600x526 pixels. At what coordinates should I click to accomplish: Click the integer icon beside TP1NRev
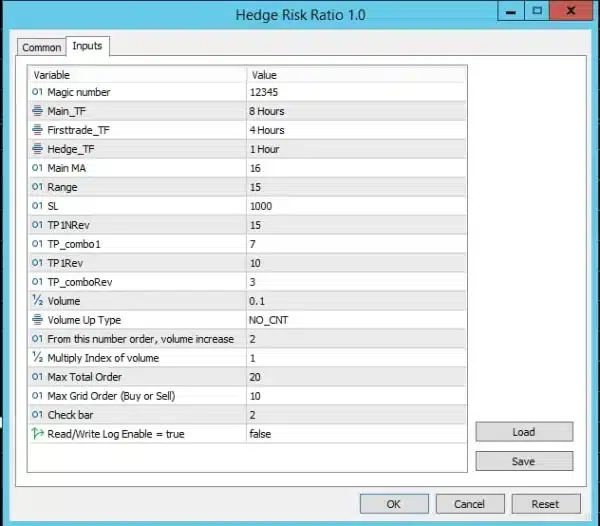tap(37, 225)
